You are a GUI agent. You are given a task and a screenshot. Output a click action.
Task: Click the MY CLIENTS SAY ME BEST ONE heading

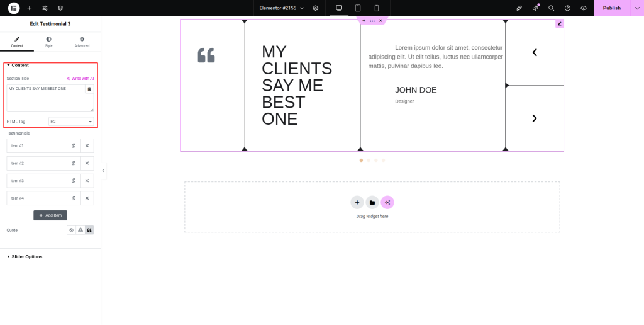297,85
